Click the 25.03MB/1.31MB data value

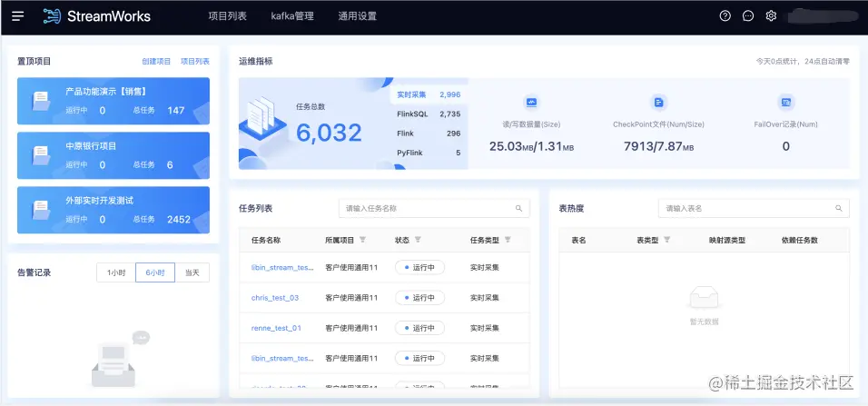531,146
